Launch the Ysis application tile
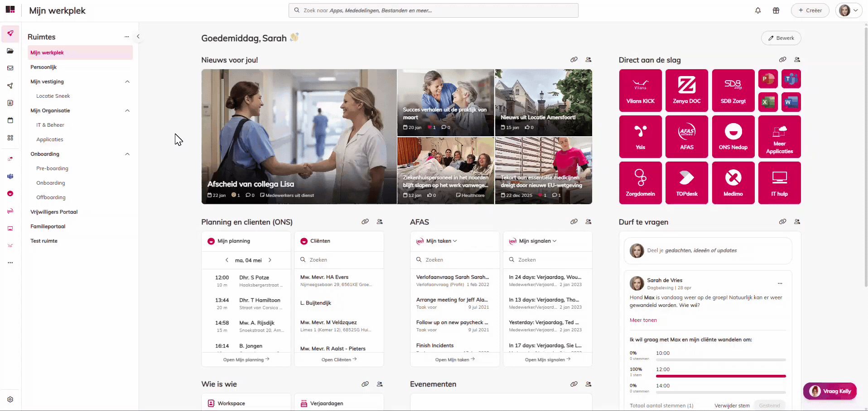Image resolution: width=868 pixels, height=411 pixels. pyautogui.click(x=640, y=137)
